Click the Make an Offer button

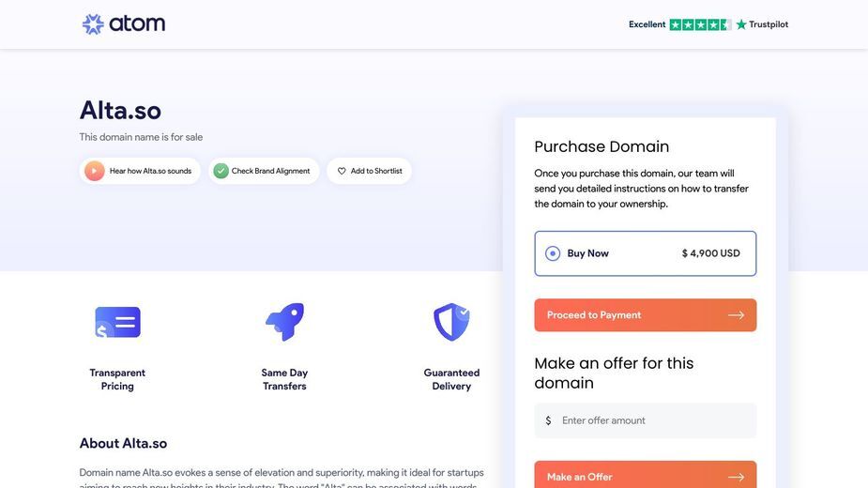click(646, 475)
